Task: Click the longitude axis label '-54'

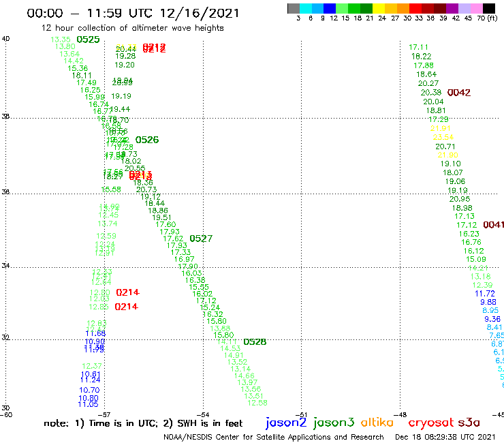Action: (202, 415)
